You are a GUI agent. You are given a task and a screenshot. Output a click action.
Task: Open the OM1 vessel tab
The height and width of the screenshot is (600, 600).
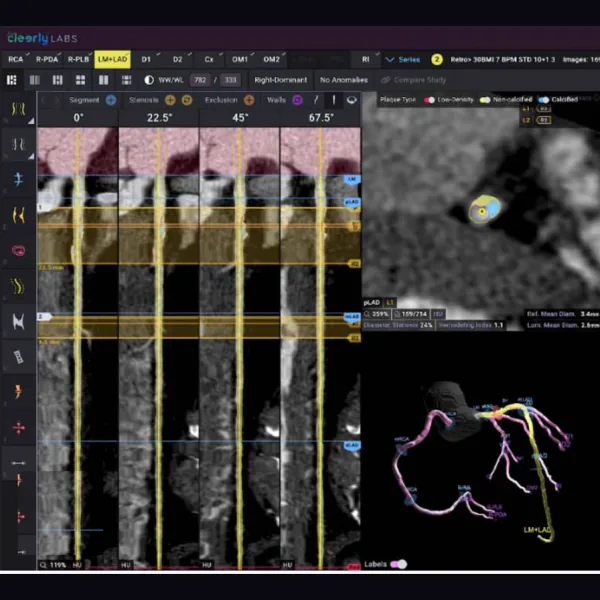coord(240,59)
